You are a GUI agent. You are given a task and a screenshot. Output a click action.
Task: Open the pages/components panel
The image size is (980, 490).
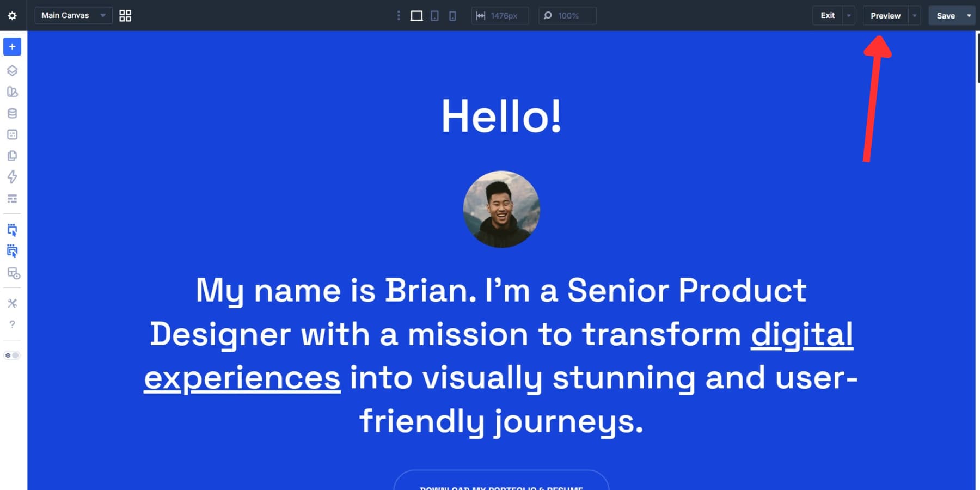(x=12, y=156)
